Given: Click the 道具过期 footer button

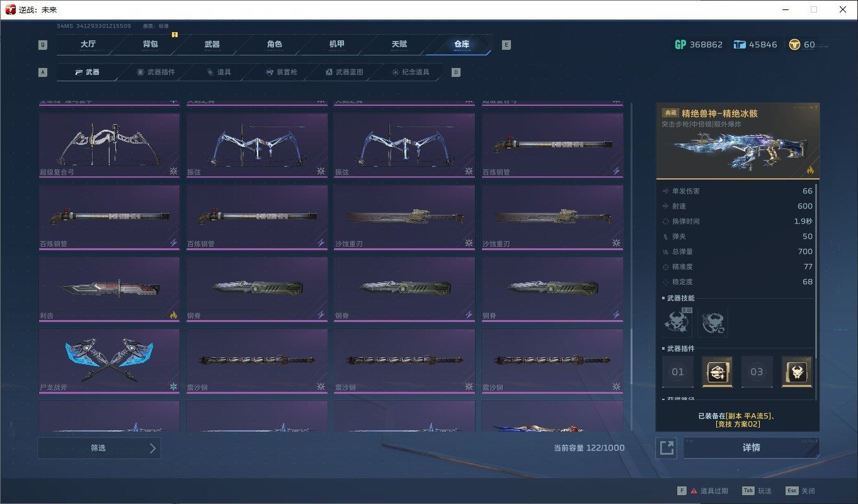Looking at the screenshot, I should (714, 491).
